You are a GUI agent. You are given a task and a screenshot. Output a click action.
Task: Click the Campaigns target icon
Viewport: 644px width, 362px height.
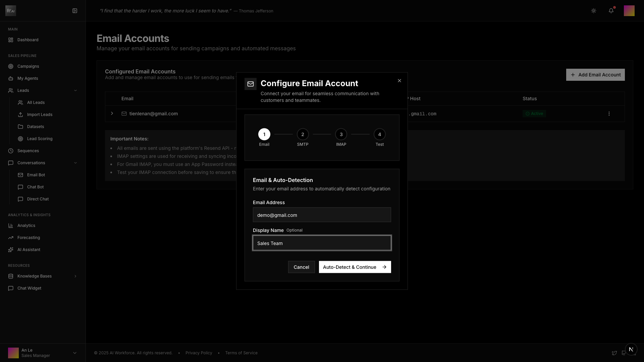pyautogui.click(x=11, y=66)
